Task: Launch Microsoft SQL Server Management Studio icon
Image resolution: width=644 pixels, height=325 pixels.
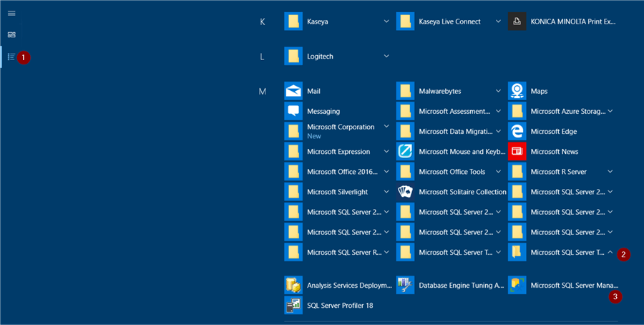Action: click(x=517, y=285)
